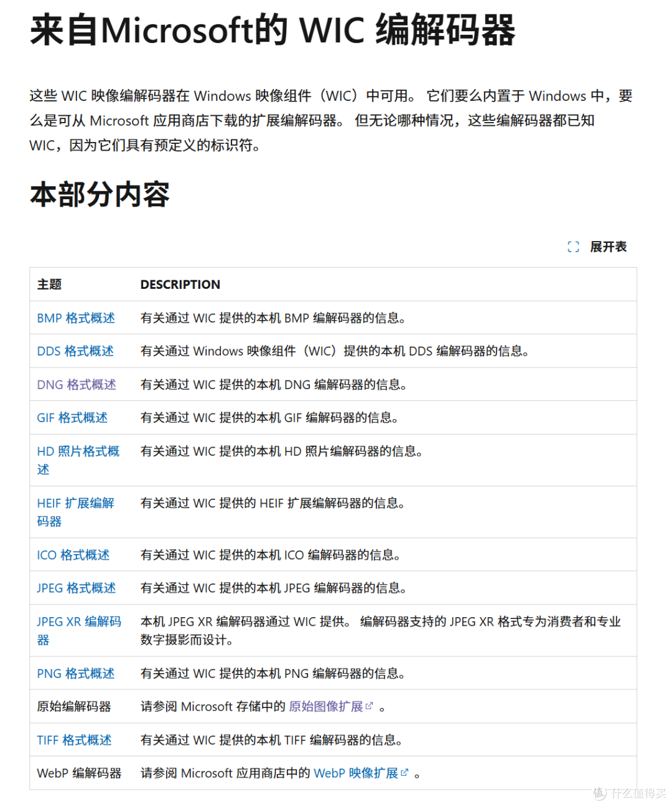
Task: Open the HD 照片格式概述 link
Action: point(78,460)
